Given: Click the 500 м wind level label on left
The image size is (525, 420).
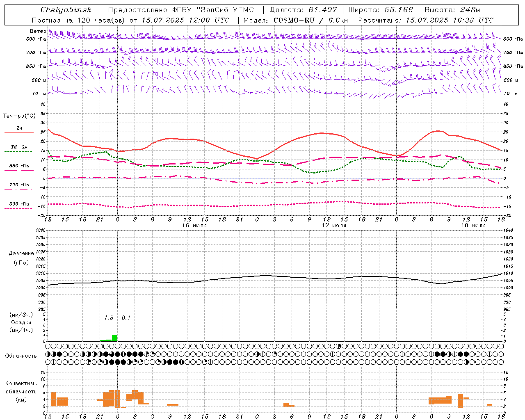Looking at the screenshot, I should click(39, 80).
